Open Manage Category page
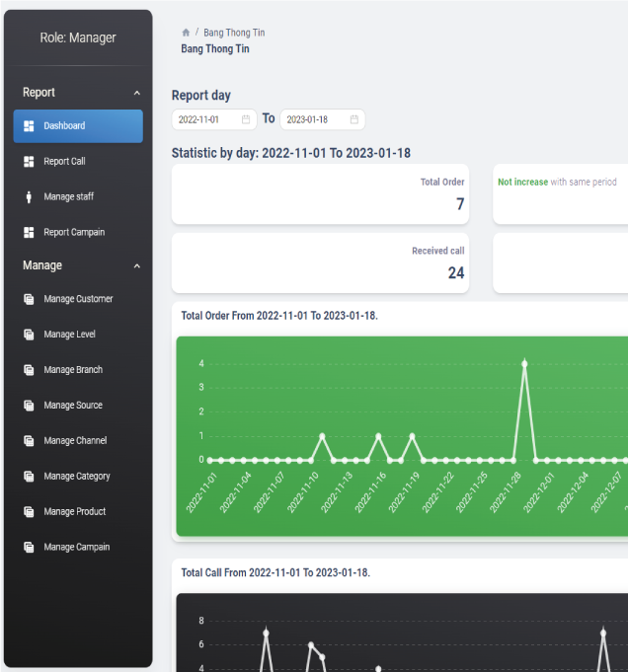 [78, 477]
